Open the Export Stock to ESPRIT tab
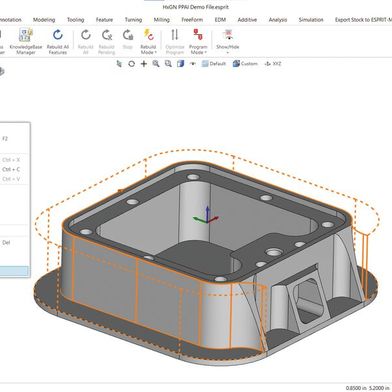This screenshot has width=392, height=392. coord(363,20)
